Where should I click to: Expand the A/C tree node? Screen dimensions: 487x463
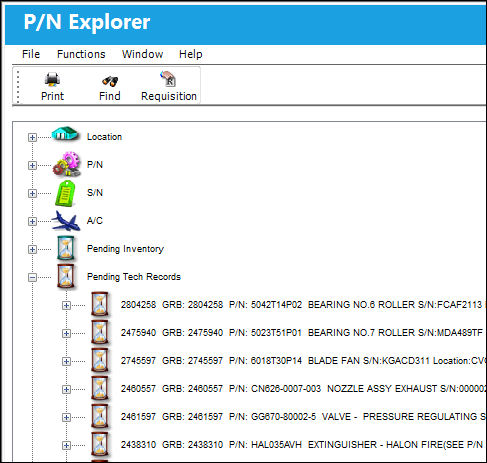tap(32, 221)
